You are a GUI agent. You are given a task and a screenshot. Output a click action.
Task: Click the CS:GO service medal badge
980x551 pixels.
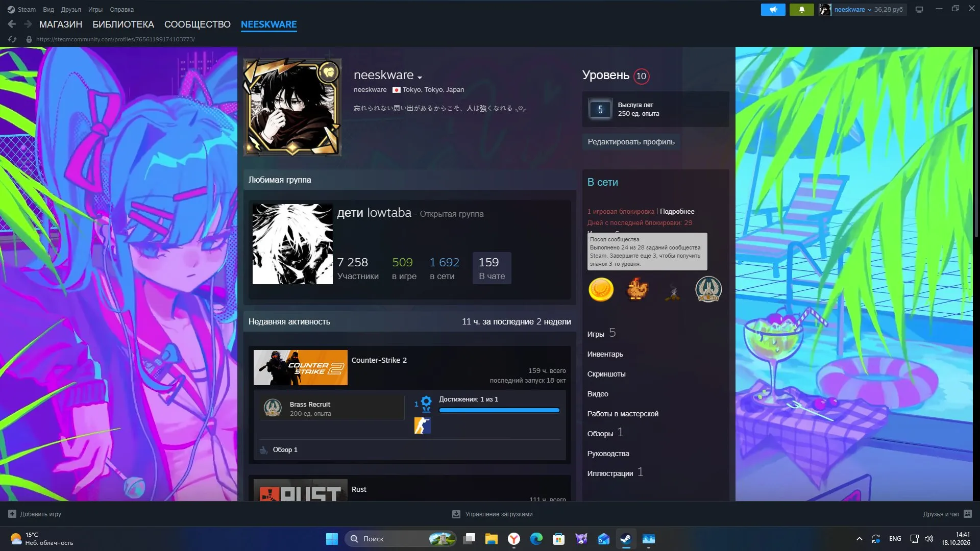point(708,289)
